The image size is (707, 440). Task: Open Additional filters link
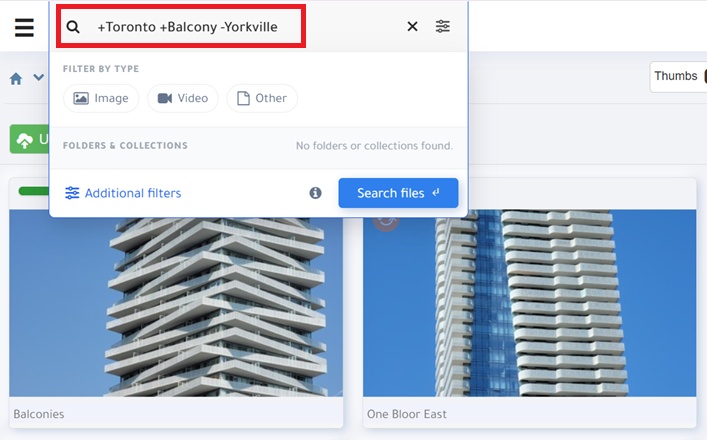(123, 193)
